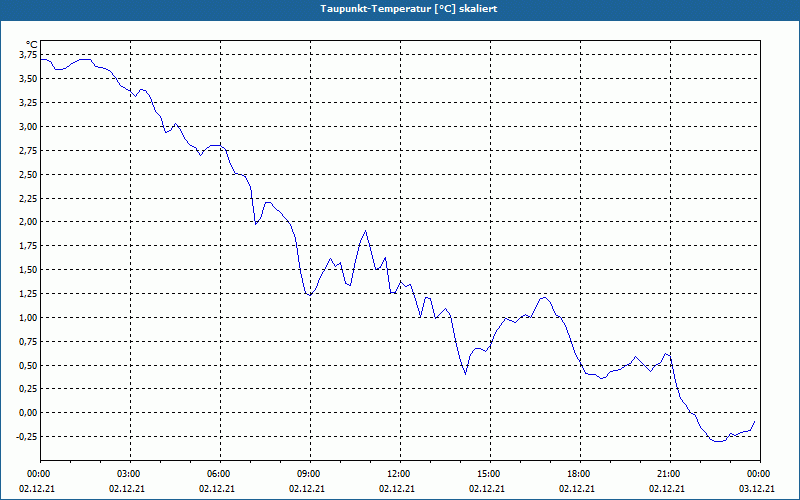Click the 02.12.21 date under 21:00

coord(667,488)
